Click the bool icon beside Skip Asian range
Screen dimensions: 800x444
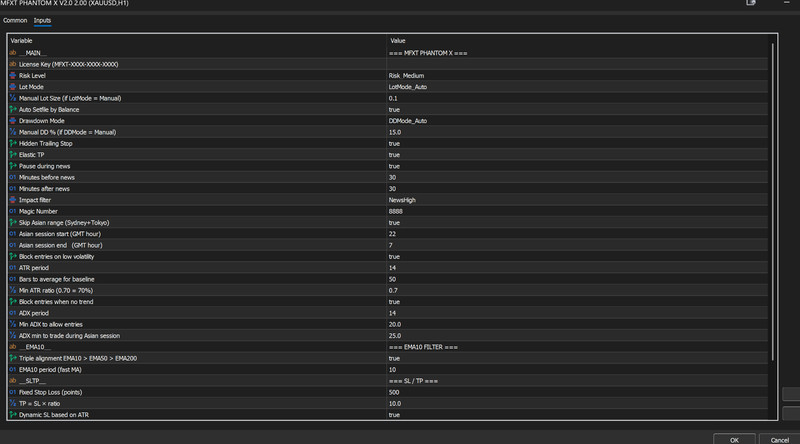point(13,223)
